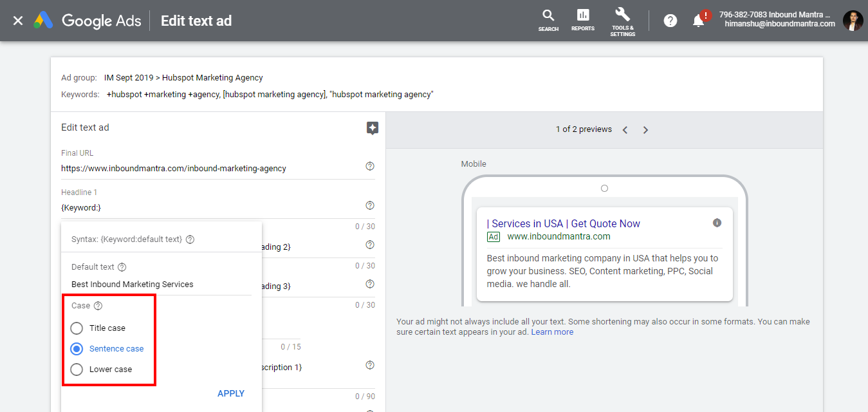Viewport: 868px width, 412px height.
Task: Open the Reports icon
Action: 583,20
